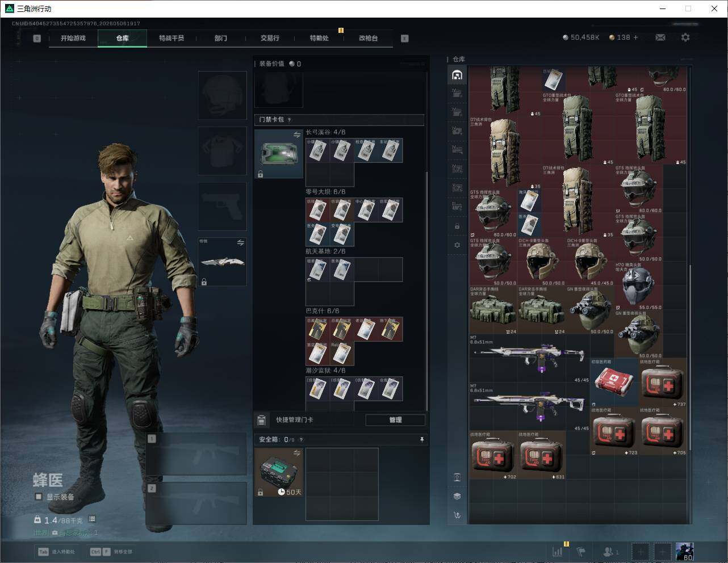Click the nav key icon right of 改枪台
The width and height of the screenshot is (728, 563).
(405, 39)
